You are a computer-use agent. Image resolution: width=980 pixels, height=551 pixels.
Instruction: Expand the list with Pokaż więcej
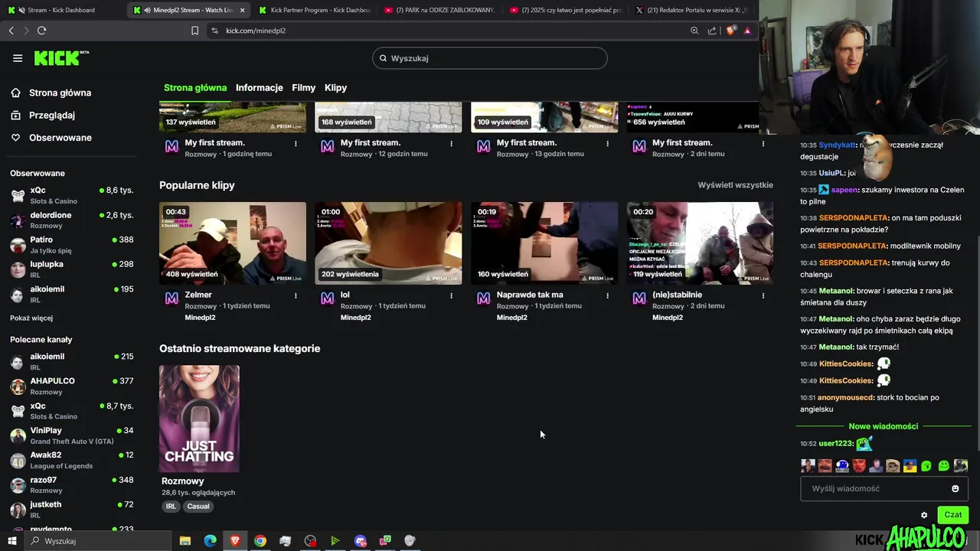point(31,318)
